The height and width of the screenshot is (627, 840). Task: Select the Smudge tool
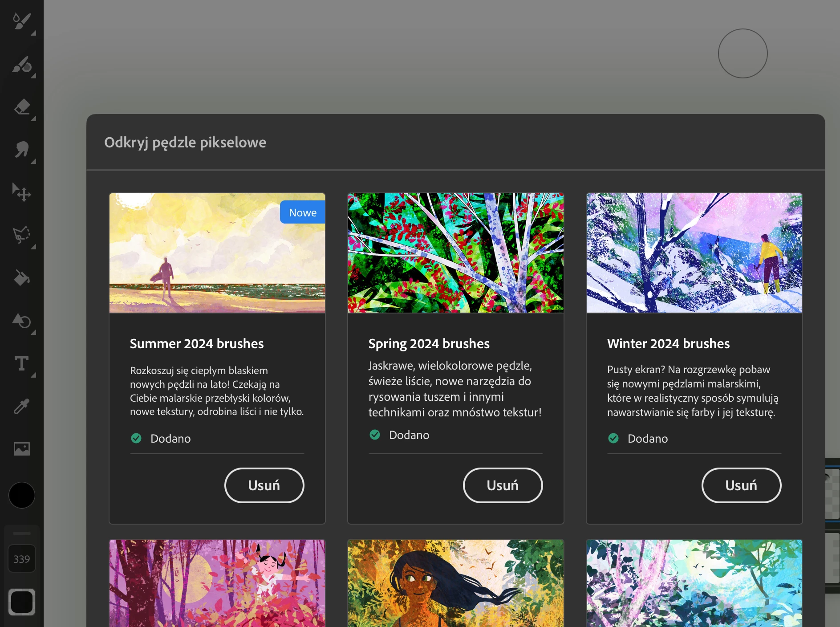click(21, 150)
